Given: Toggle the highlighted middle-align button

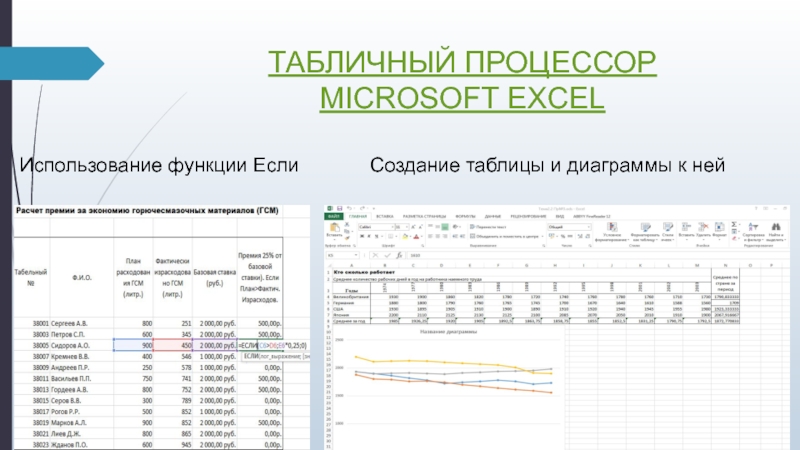Looking at the screenshot, I should [x=445, y=227].
